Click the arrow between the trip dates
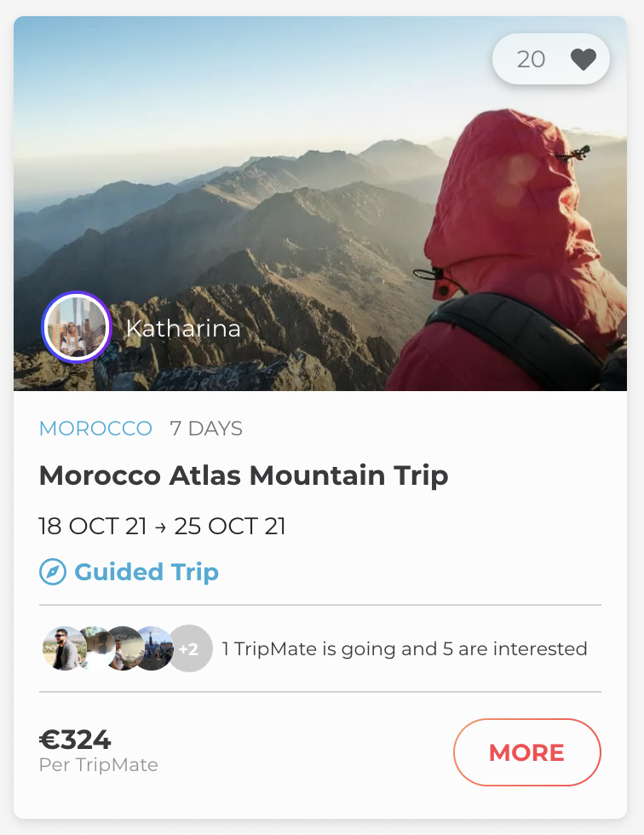 click(161, 527)
